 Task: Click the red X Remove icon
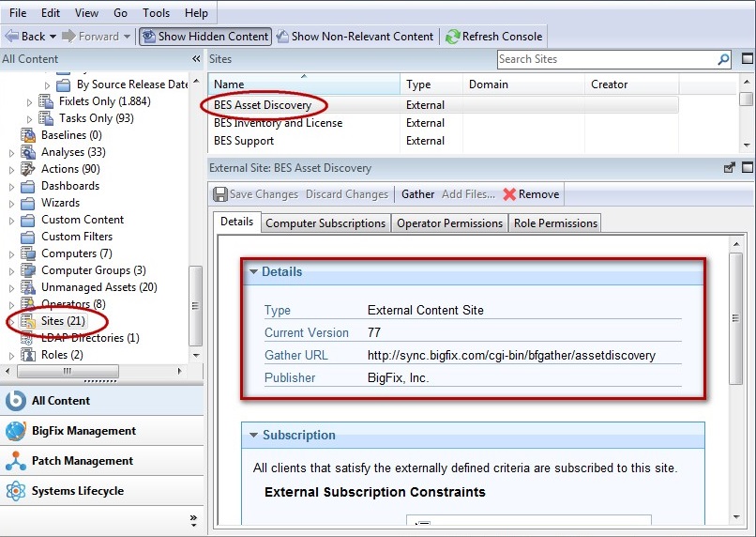tap(509, 194)
